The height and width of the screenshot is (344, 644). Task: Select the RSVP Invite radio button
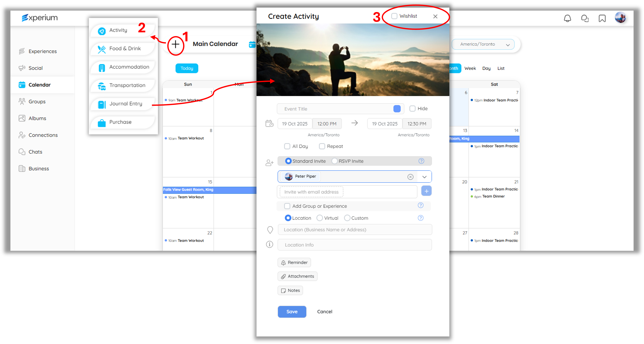click(334, 161)
